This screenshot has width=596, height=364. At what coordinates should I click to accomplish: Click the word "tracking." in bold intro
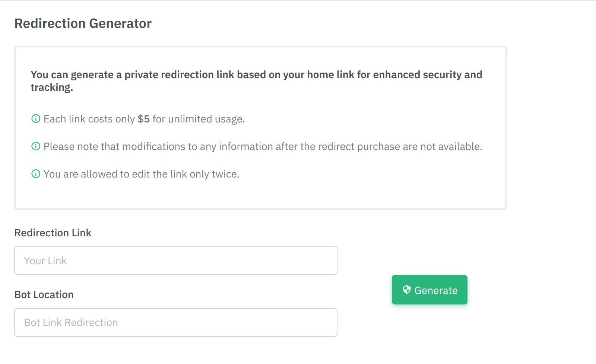[52, 87]
